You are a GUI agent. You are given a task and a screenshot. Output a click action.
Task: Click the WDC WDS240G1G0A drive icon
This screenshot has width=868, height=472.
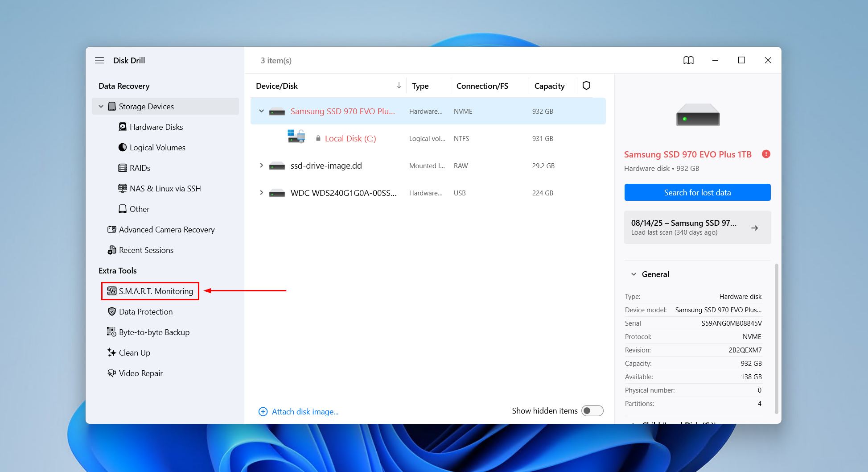pyautogui.click(x=277, y=193)
